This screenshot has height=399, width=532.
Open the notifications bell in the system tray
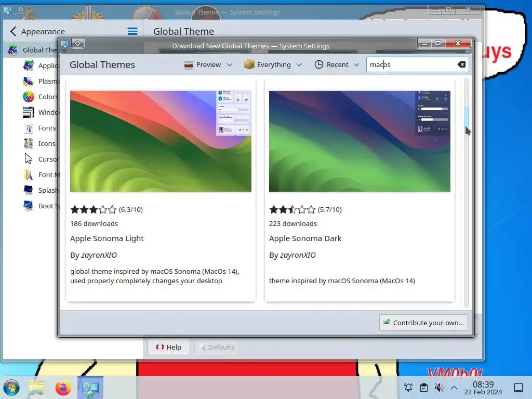coord(408,388)
